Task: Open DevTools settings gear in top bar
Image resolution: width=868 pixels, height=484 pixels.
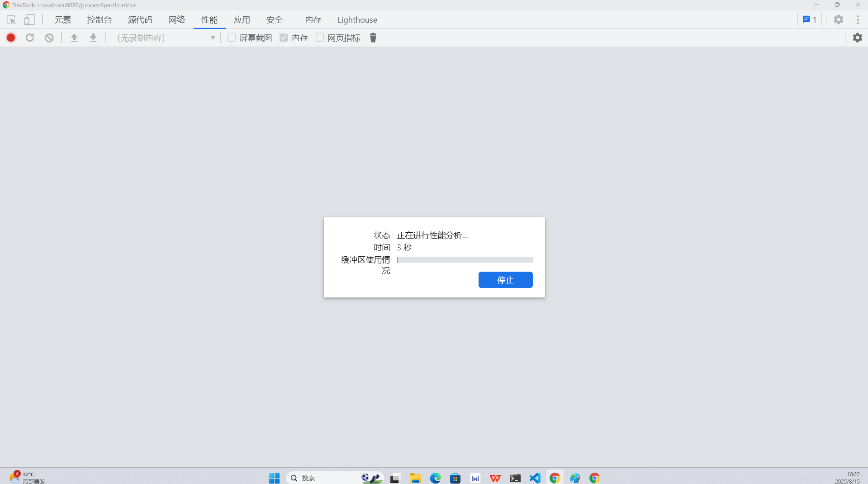Action: [839, 19]
